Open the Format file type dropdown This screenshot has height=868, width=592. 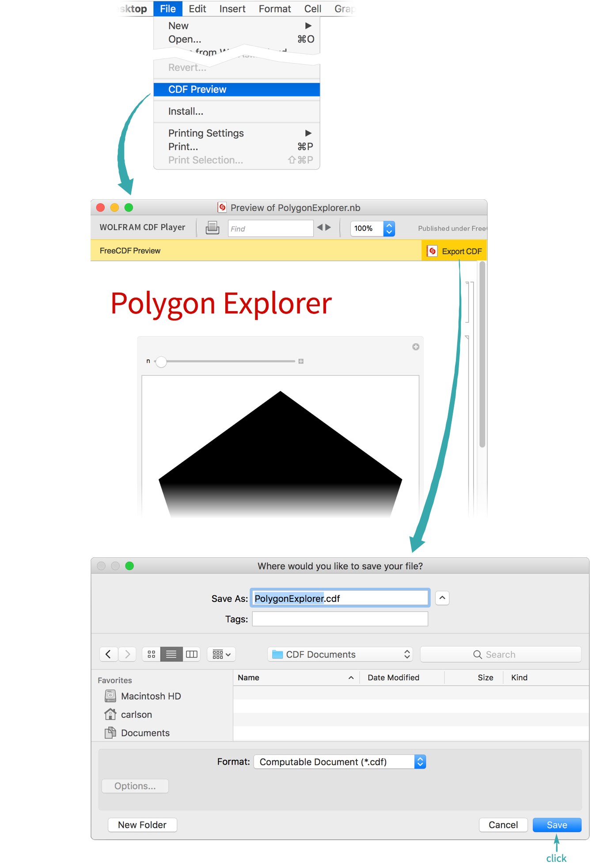[340, 762]
